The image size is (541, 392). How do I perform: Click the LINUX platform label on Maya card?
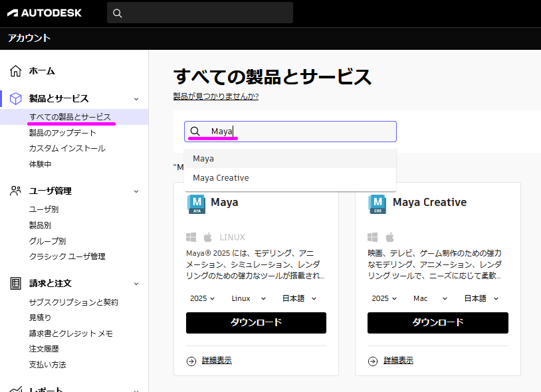coord(232,237)
